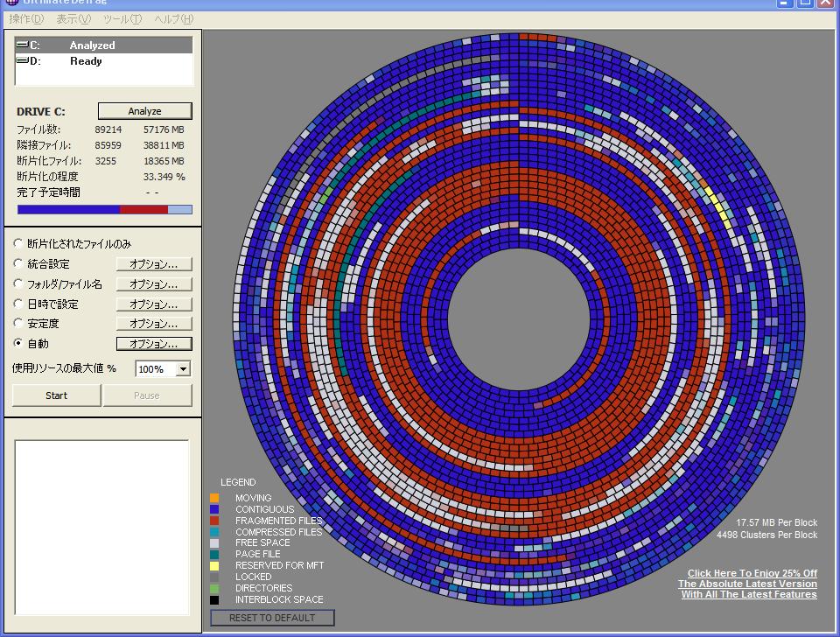The image size is (840, 637).
Task: Click the 89214 file count value
Action: [108, 129]
